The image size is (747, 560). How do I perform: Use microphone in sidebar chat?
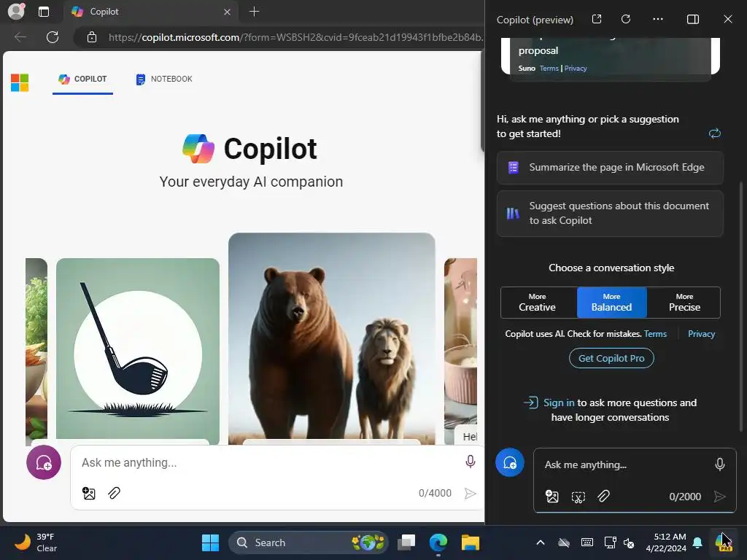tap(720, 464)
